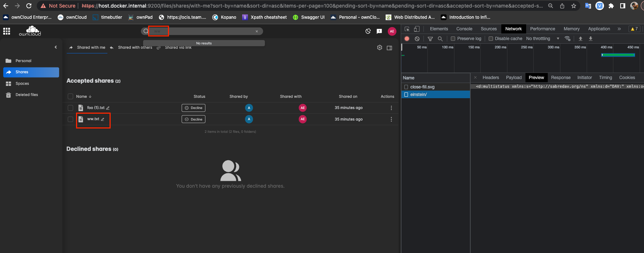Open the Application tab in DevTools
This screenshot has height=253, width=644.
tap(599, 29)
